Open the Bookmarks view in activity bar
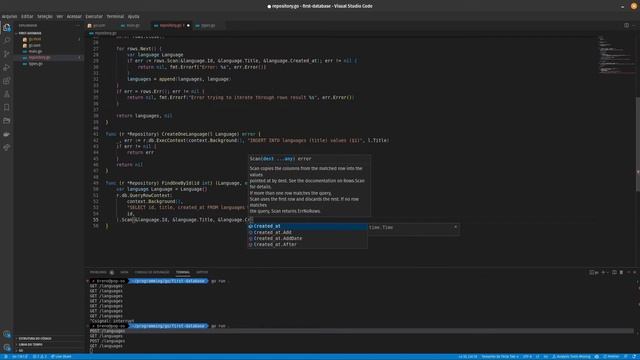The width and height of the screenshot is (640, 360). pos(7,107)
